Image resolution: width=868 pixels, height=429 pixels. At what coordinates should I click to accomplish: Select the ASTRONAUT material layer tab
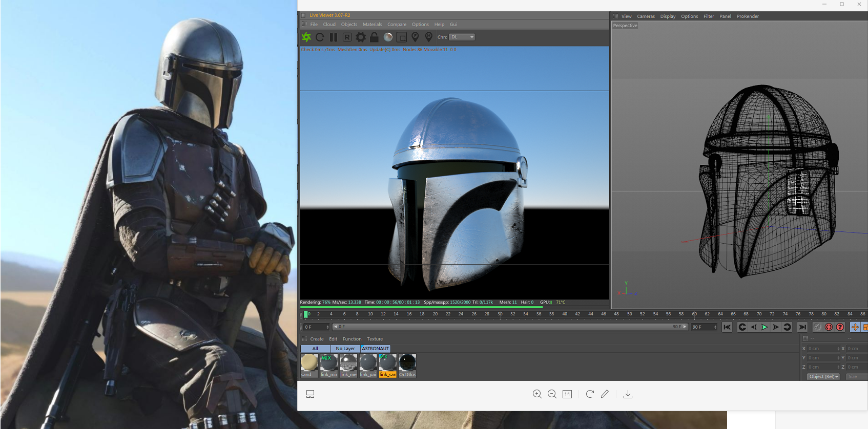(375, 349)
